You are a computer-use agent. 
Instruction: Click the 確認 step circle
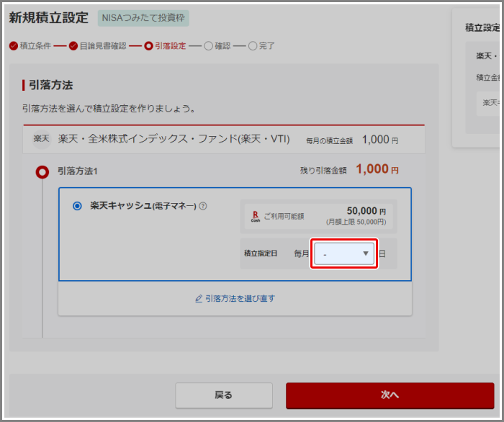click(x=208, y=46)
